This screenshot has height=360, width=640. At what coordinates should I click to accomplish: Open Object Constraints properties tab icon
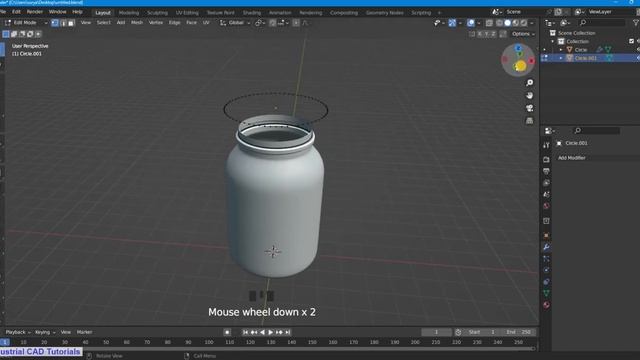546,282
